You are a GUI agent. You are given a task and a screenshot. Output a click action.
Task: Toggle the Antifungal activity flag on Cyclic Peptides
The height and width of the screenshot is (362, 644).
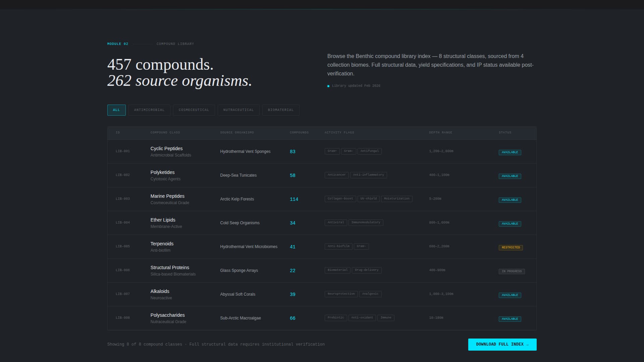[370, 151]
